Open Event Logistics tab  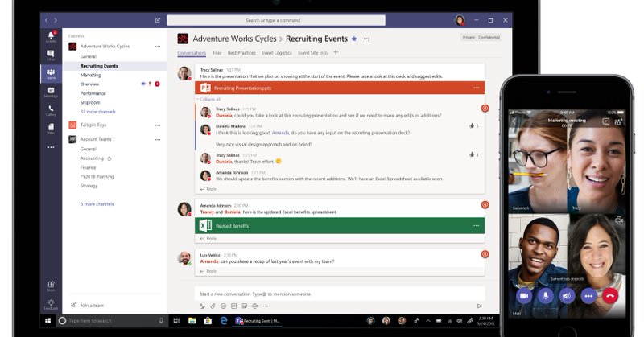pos(277,53)
